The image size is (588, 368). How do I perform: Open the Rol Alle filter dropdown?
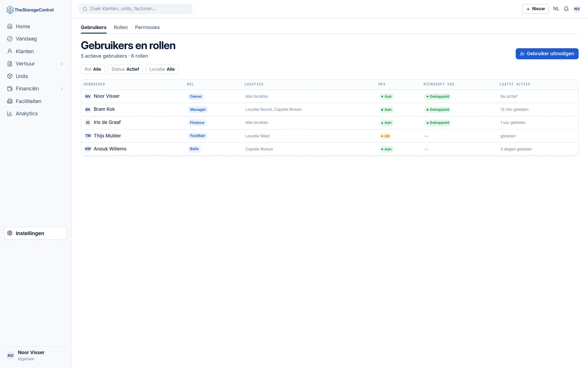93,69
